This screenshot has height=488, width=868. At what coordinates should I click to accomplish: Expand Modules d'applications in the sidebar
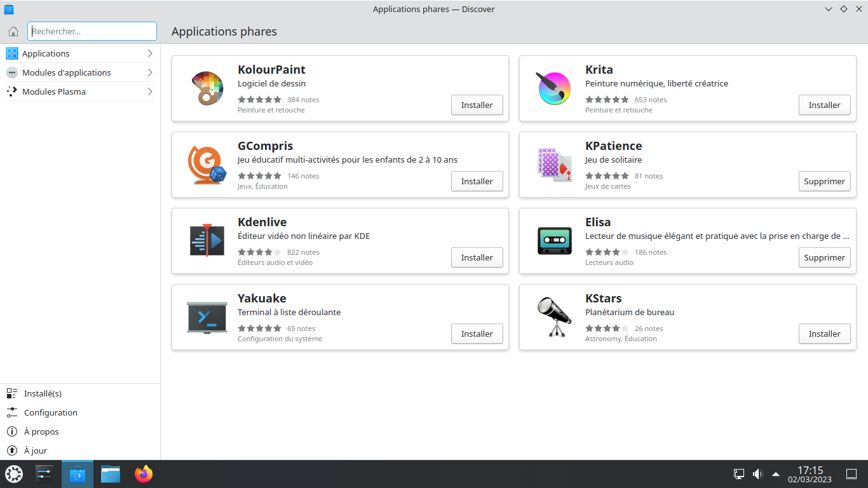[x=79, y=72]
